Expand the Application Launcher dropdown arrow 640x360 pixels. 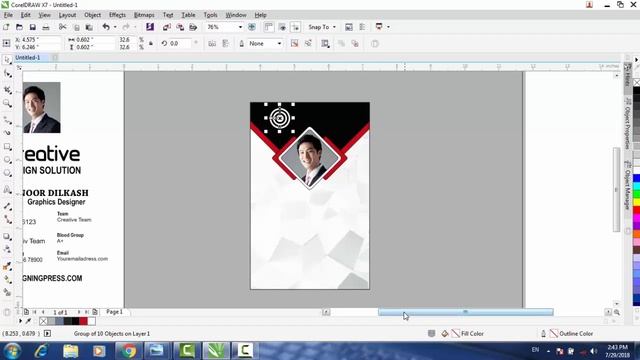tap(388, 27)
